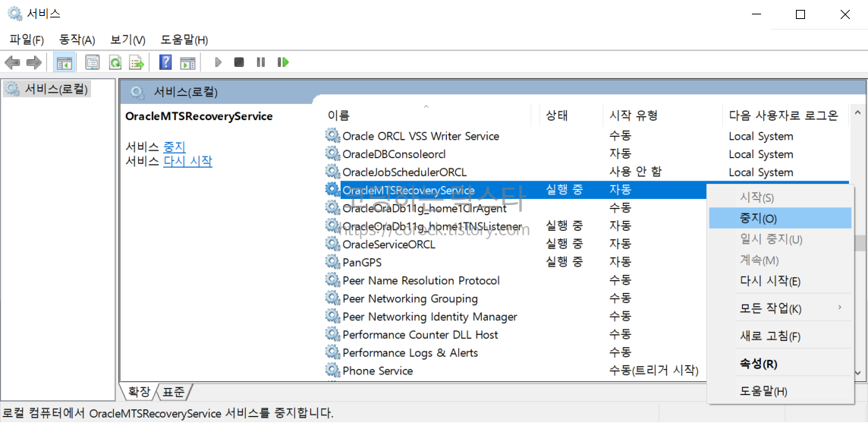Open the Help question mark icon
868x423 pixels.
coord(165,62)
